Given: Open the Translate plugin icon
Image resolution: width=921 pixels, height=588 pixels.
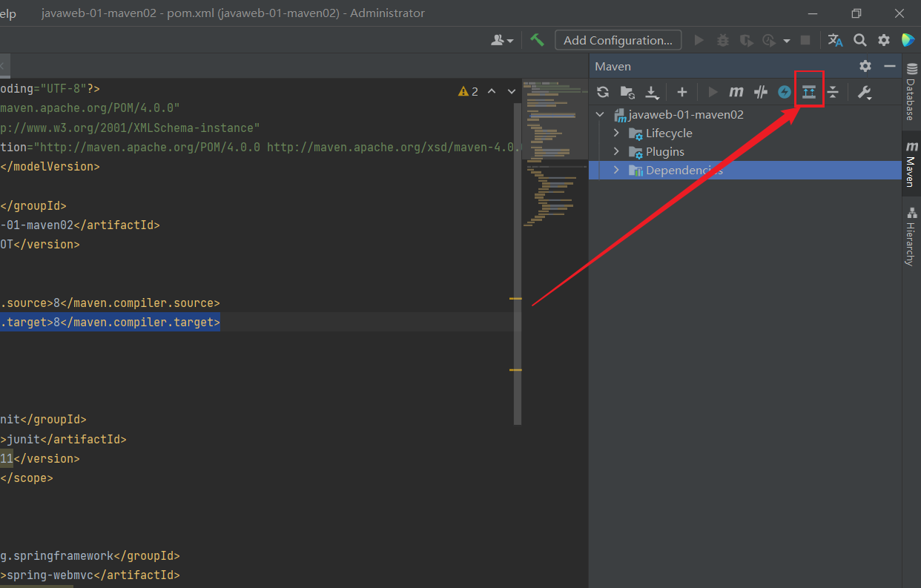Looking at the screenshot, I should (836, 40).
